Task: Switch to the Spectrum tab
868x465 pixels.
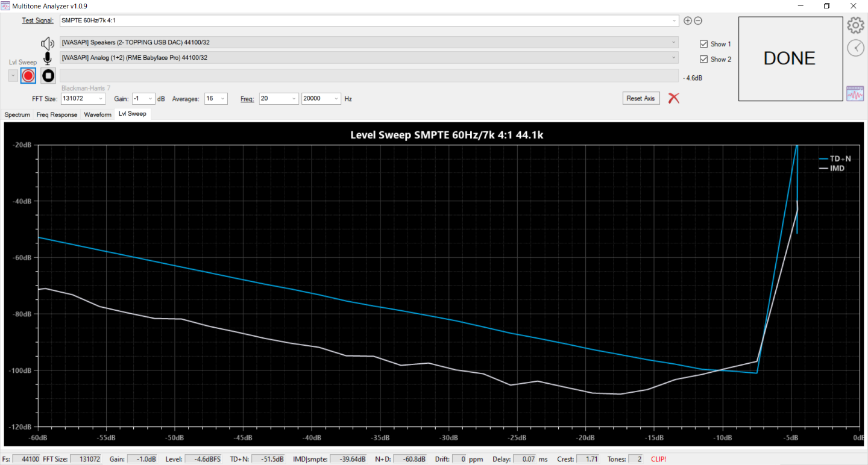Action: [17, 114]
